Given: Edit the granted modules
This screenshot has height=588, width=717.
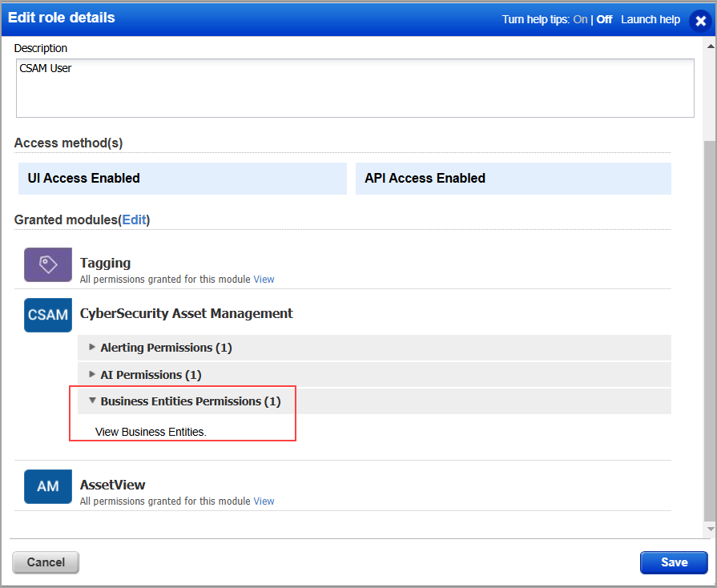Looking at the screenshot, I should click(x=134, y=220).
